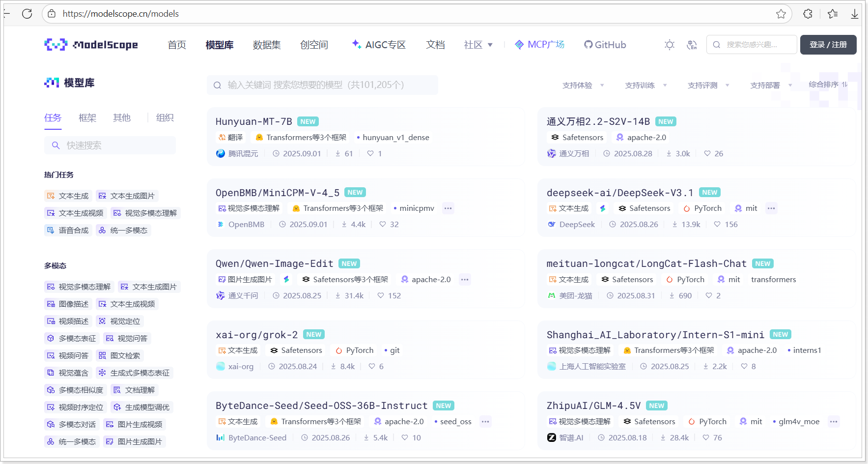Open the Qwen/Qwen-Image-Edit model link
The image size is (868, 464).
pyautogui.click(x=275, y=264)
